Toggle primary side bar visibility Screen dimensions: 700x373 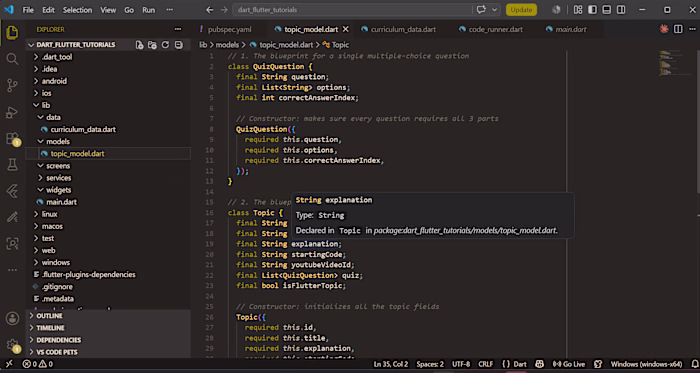pyautogui.click(x=592, y=10)
